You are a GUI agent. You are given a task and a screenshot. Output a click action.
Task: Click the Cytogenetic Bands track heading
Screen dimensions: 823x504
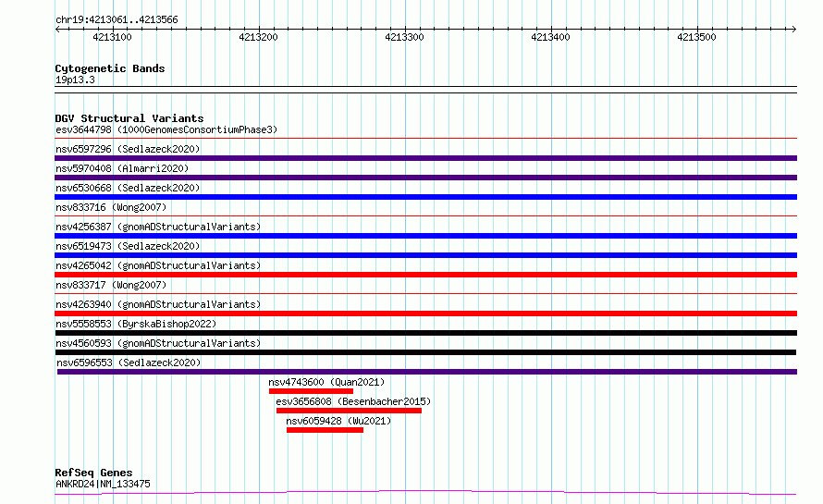[x=110, y=68]
